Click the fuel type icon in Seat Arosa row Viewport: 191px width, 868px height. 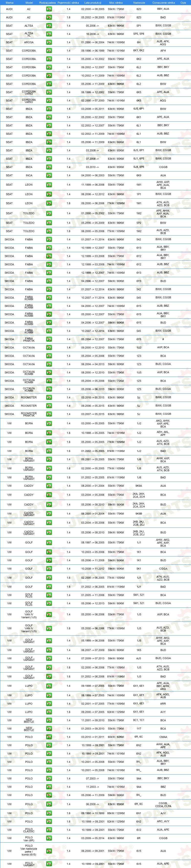coord(49,43)
